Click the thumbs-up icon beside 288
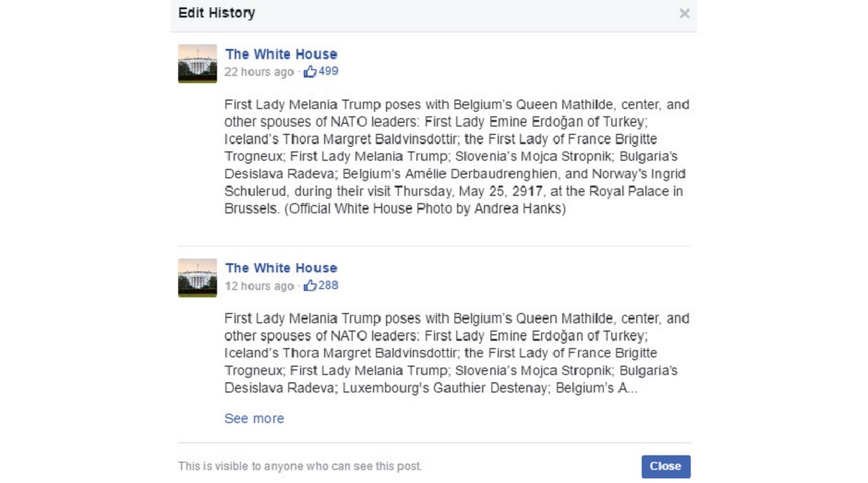This screenshot has width=868, height=483. [x=310, y=285]
